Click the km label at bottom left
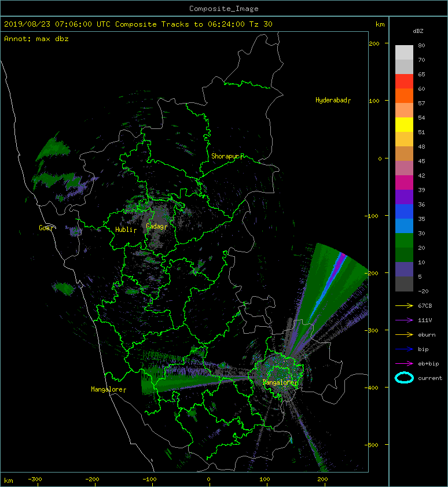This screenshot has height=487, width=448. click(x=9, y=481)
